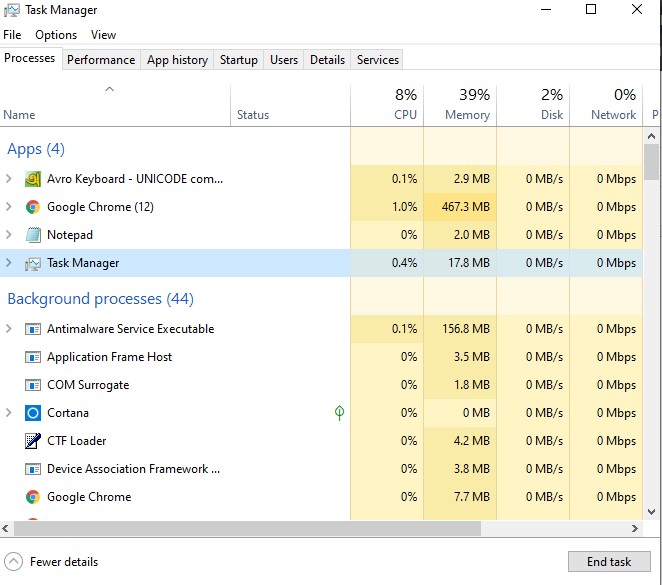Click the CTF Loader 4.2 MB memory cell

460,441
